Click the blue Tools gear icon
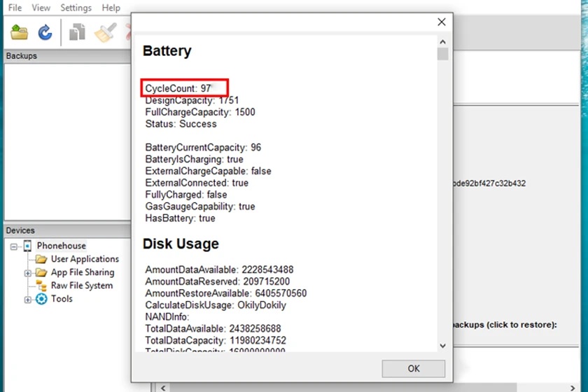The image size is (588, 392). (41, 299)
